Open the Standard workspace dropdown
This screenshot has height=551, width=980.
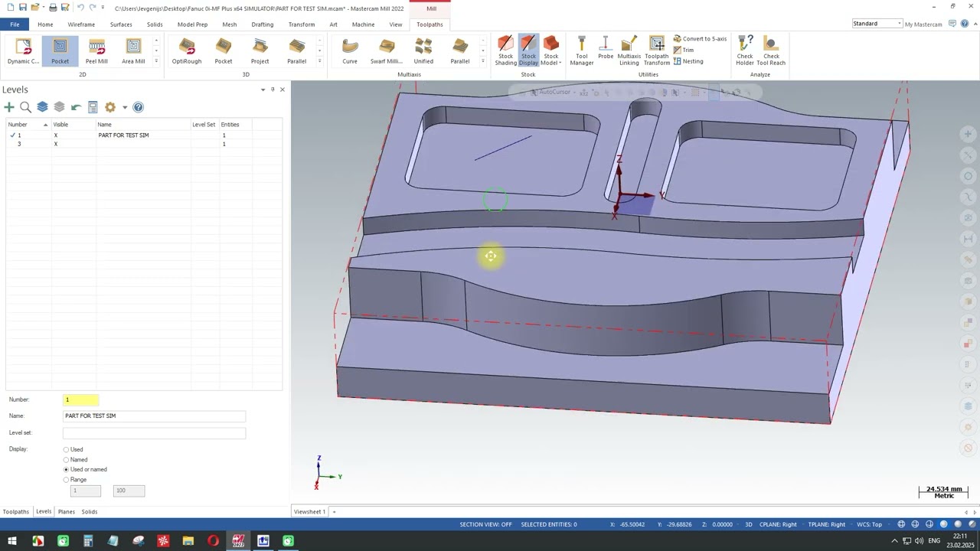point(877,24)
